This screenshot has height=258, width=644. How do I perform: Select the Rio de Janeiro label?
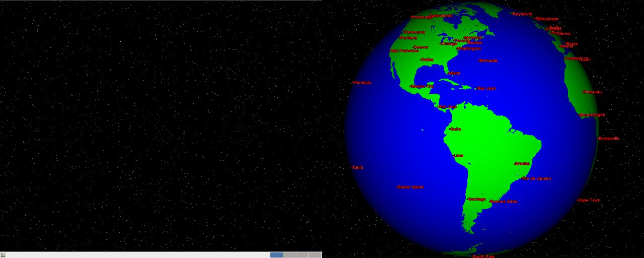pyautogui.click(x=536, y=178)
